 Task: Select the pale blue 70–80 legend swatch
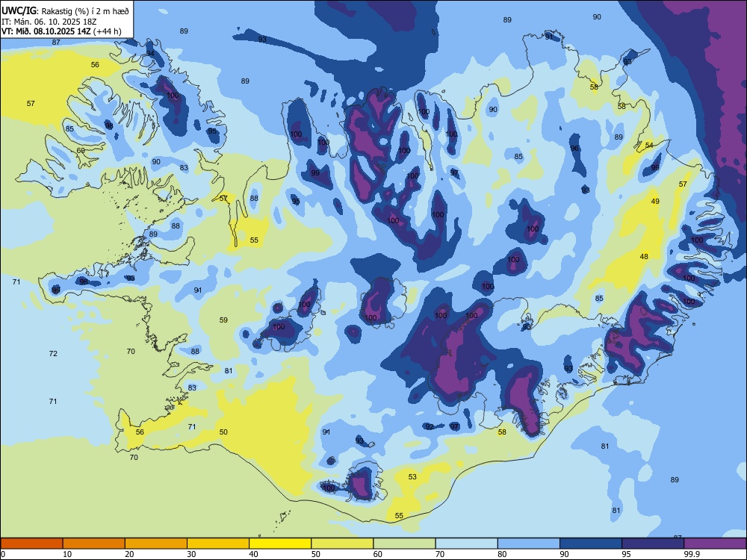(466, 544)
